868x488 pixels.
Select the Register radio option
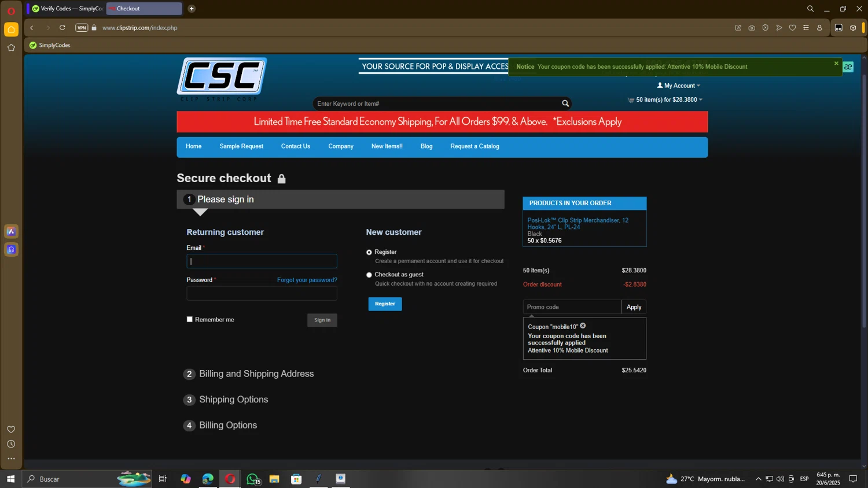(x=369, y=252)
